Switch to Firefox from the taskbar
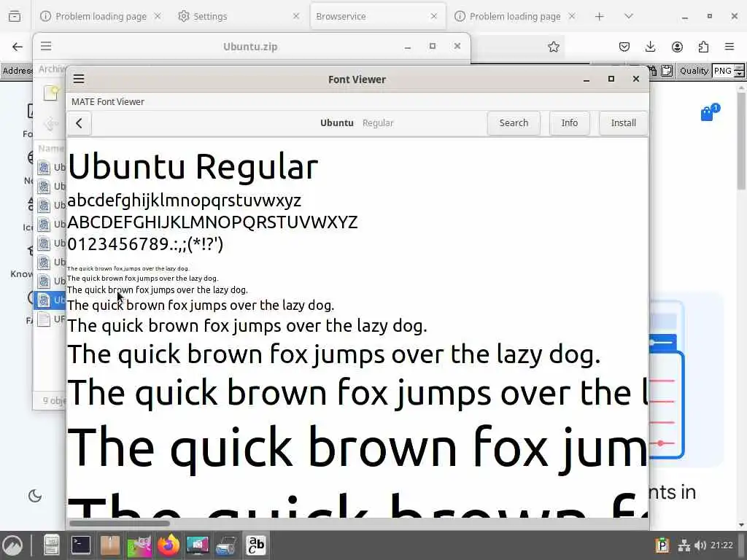The height and width of the screenshot is (560, 747). (169, 545)
